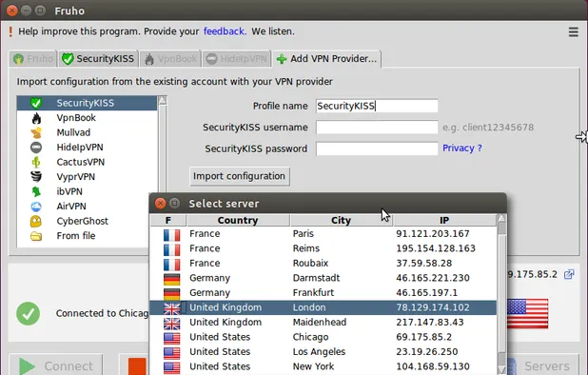This screenshot has height=375, width=588.
Task: Click the United States flag image
Action: coord(528,313)
